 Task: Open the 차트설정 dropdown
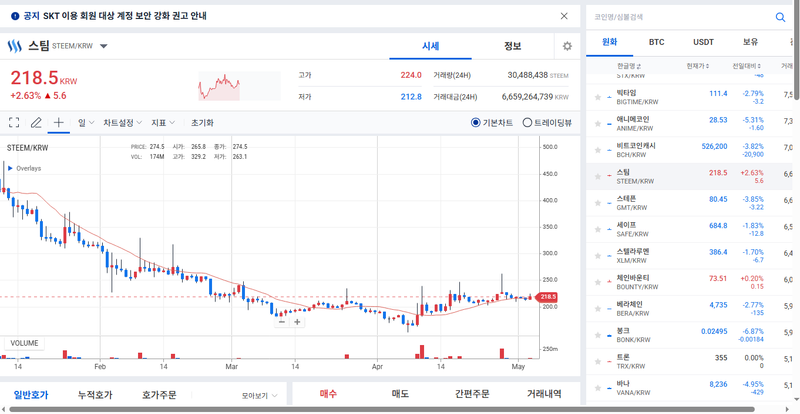pyautogui.click(x=122, y=123)
